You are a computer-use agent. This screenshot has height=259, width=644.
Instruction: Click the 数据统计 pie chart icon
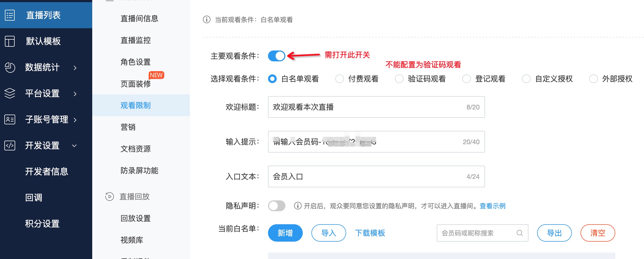[10, 67]
